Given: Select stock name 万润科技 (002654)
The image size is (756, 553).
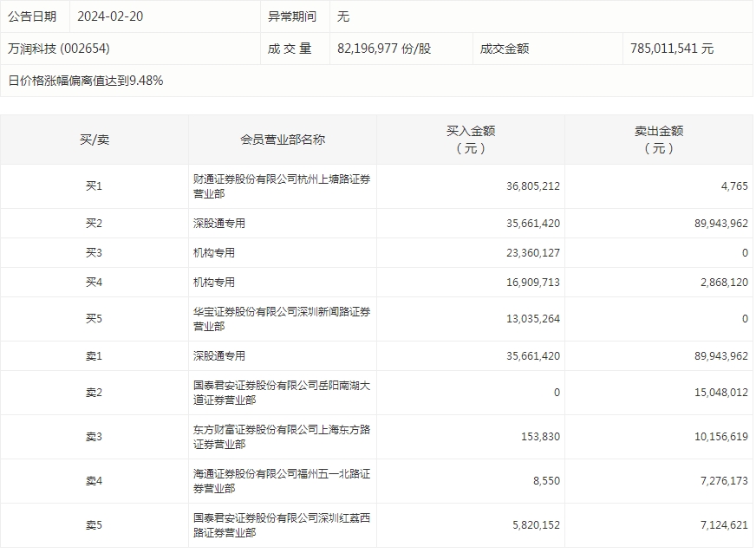Looking at the screenshot, I should (58, 49).
